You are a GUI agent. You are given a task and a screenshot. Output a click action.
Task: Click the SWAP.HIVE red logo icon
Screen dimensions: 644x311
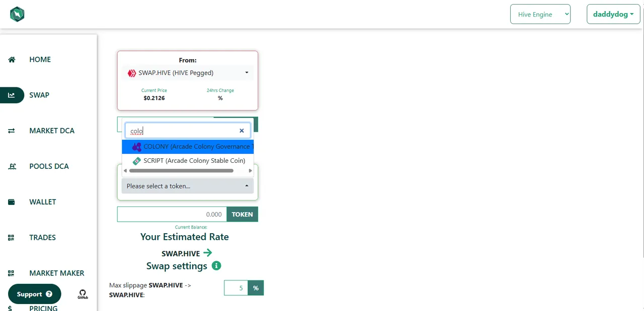[132, 73]
